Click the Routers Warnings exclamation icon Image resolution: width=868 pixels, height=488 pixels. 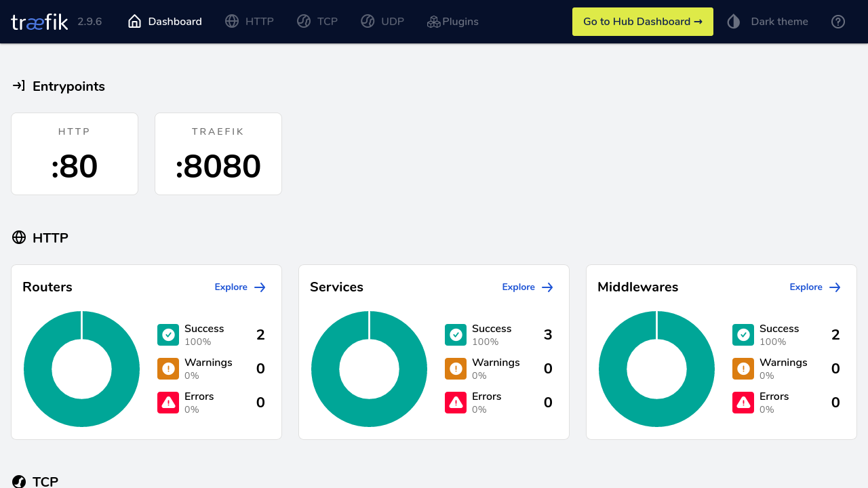tap(168, 369)
